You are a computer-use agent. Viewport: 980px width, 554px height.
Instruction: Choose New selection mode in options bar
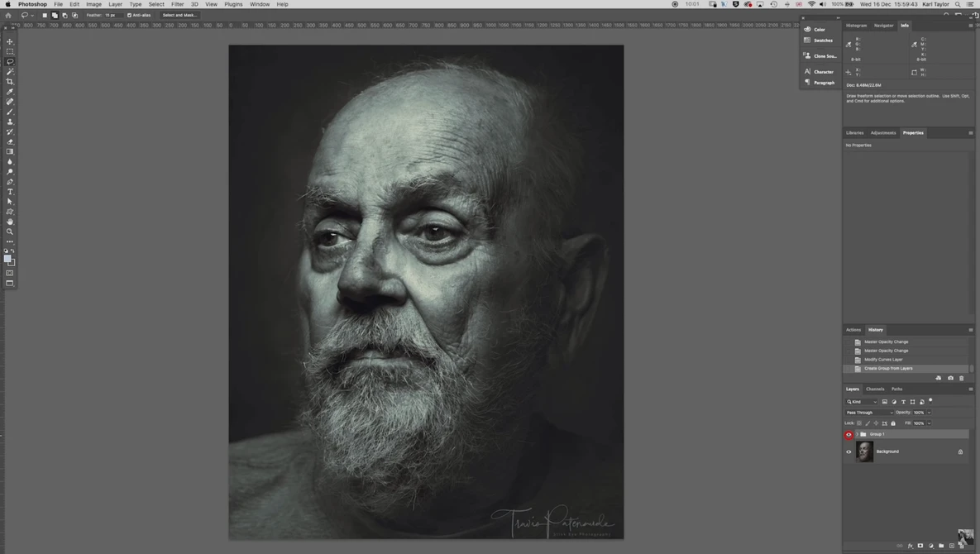45,15
